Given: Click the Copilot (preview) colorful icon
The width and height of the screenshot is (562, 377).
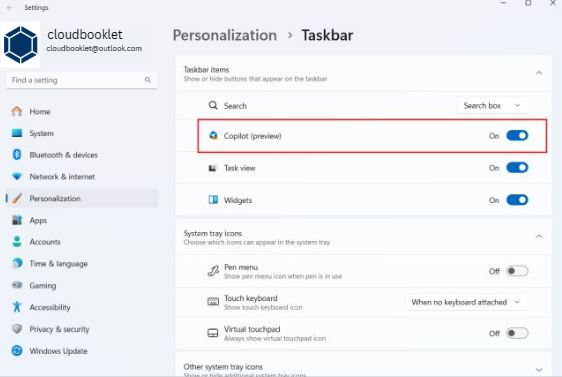Looking at the screenshot, I should [213, 135].
